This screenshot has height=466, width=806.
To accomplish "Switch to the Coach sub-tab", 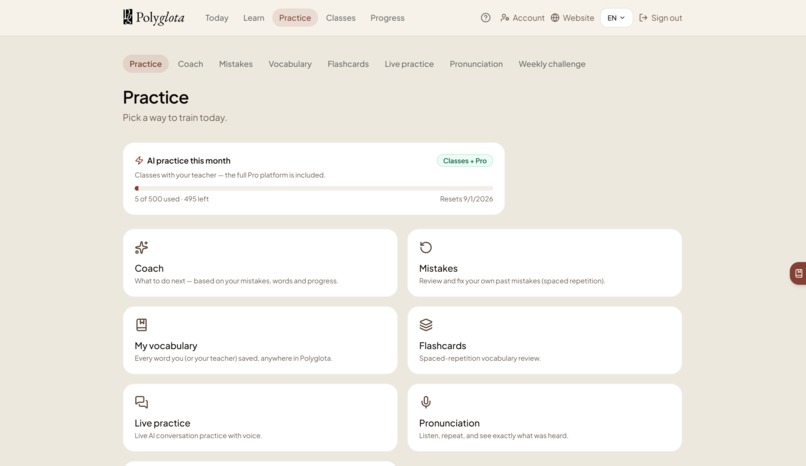I will pos(190,64).
